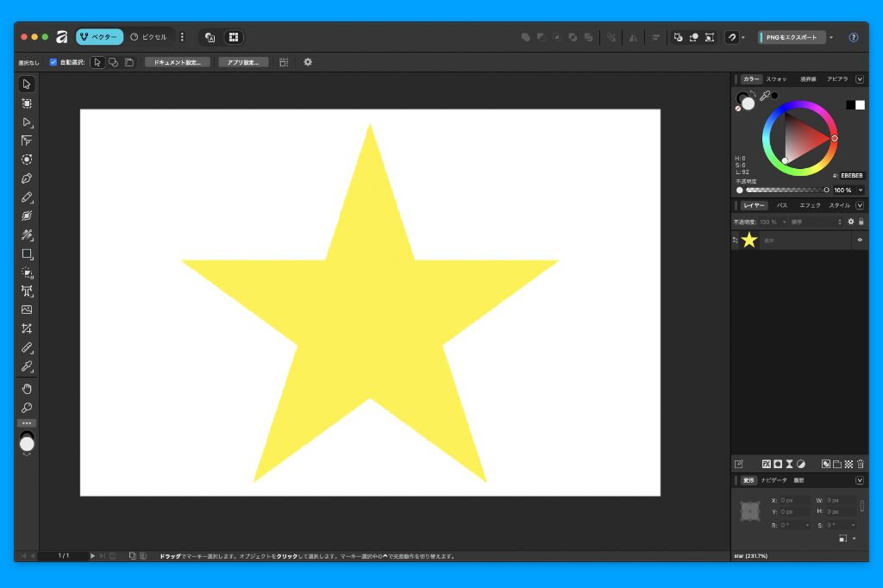Open the opacity 100 % dropdown in Color panel
This screenshot has height=588, width=883.
pyautogui.click(x=860, y=190)
